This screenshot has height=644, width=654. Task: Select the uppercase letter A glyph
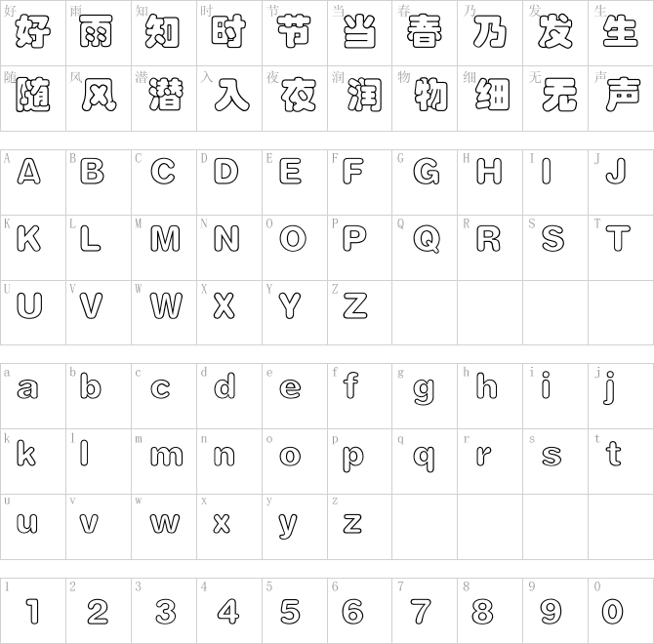(x=28, y=171)
